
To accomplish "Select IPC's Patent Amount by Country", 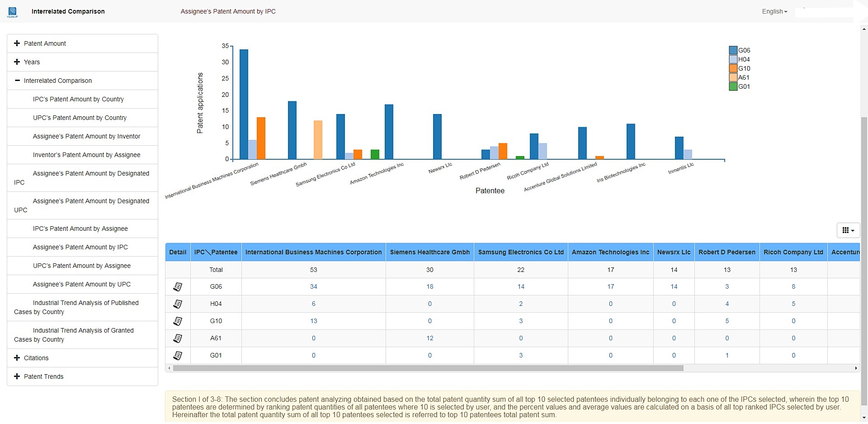I will 78,99.
